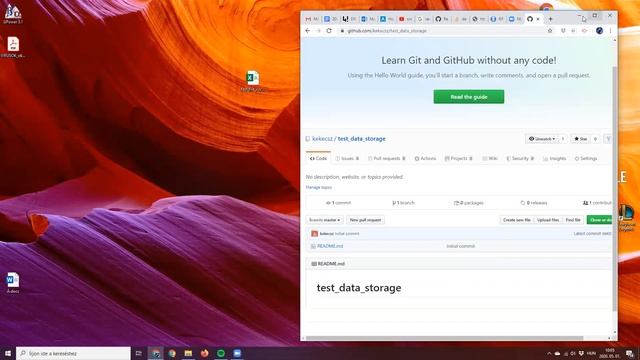Open Task View from the taskbar
The image size is (640, 360).
tap(138, 353)
